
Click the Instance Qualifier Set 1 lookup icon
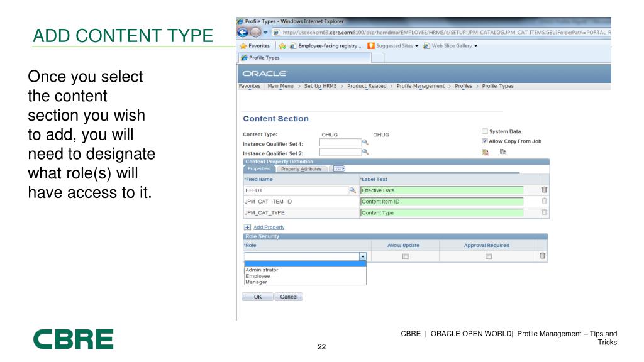click(365, 143)
